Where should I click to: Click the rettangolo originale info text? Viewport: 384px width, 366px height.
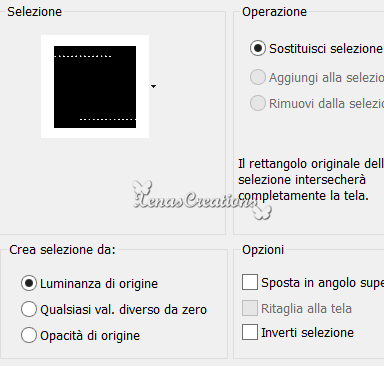(x=311, y=180)
